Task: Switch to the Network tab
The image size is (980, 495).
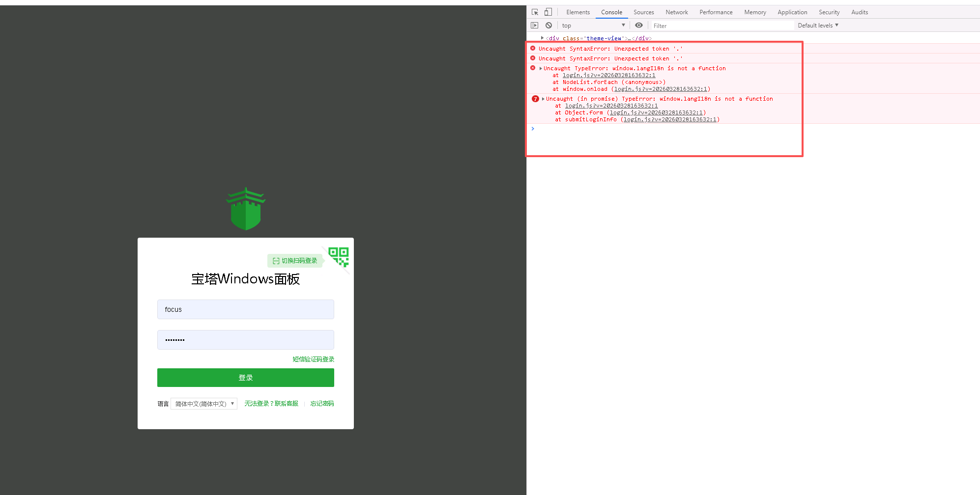Action: (x=677, y=12)
